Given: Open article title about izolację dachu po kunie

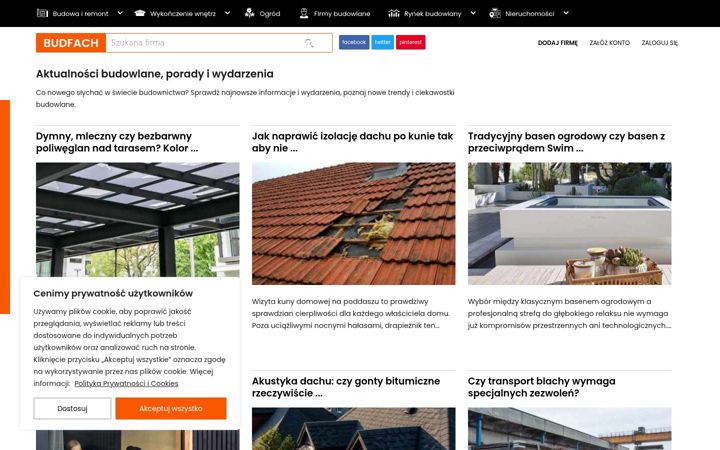Looking at the screenshot, I should click(x=352, y=142).
